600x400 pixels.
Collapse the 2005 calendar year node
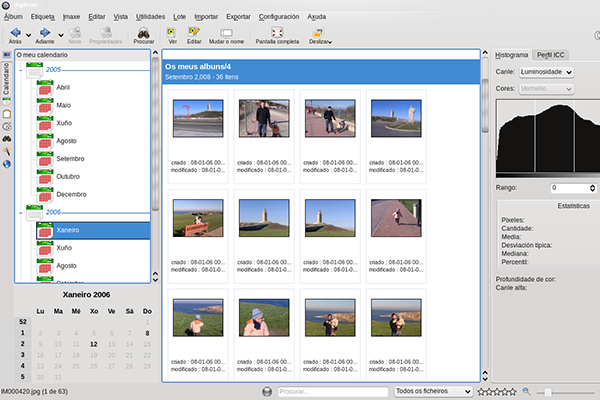20,72
